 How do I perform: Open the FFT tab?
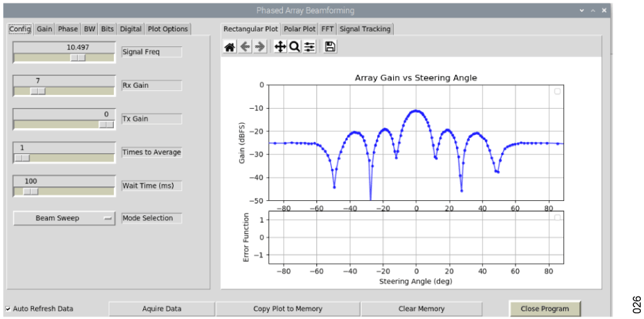(328, 29)
